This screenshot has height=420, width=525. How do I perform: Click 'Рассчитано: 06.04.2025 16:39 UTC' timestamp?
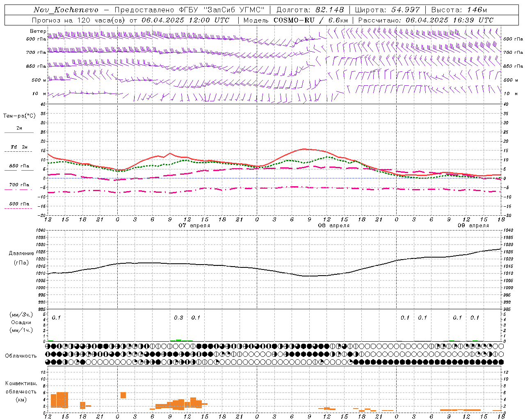[x=426, y=20]
